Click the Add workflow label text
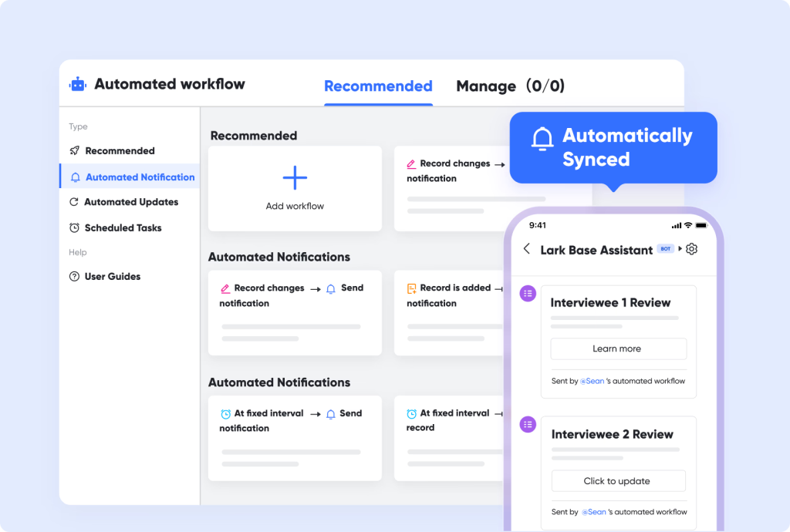 click(295, 206)
